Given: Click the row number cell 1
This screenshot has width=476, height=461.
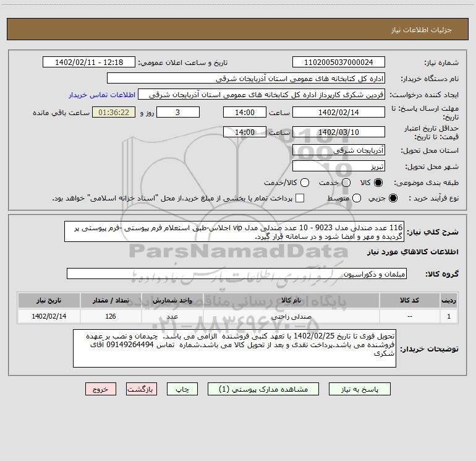Looking at the screenshot, I should 449,316.
